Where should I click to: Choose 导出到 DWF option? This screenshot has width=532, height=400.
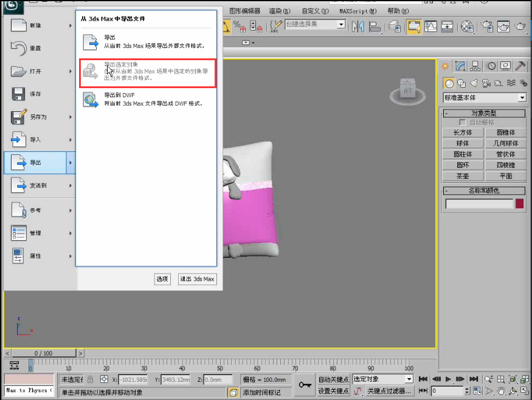pos(147,100)
